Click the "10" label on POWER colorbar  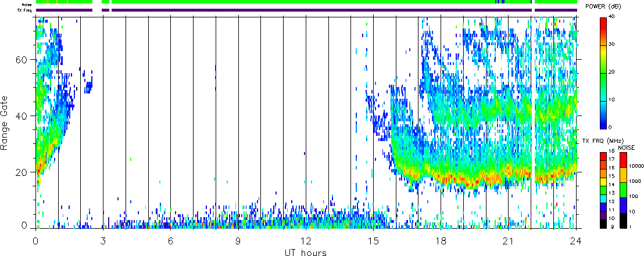tap(612, 99)
